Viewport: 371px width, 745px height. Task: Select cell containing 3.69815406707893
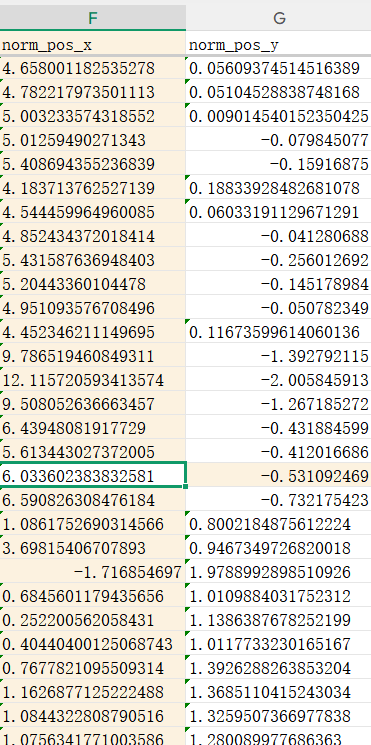[93, 547]
